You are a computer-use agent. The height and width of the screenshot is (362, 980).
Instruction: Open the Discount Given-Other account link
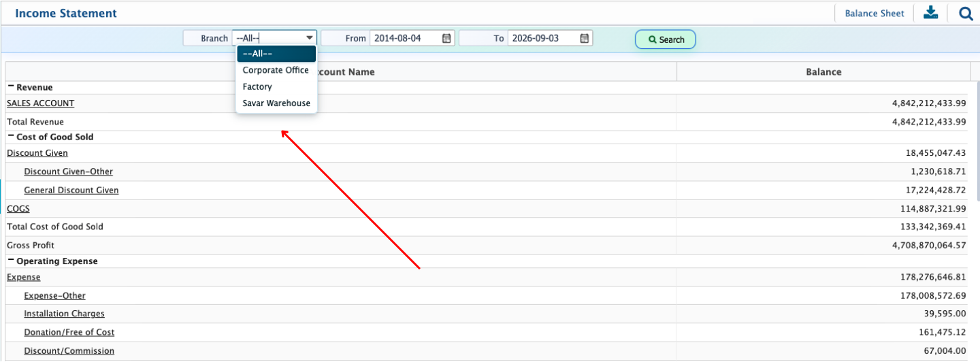pos(68,171)
